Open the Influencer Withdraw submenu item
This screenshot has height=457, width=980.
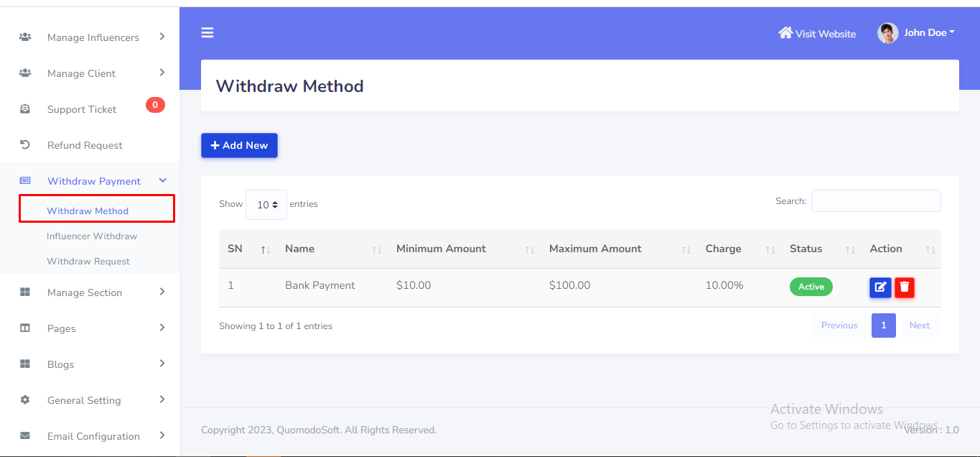coord(92,236)
